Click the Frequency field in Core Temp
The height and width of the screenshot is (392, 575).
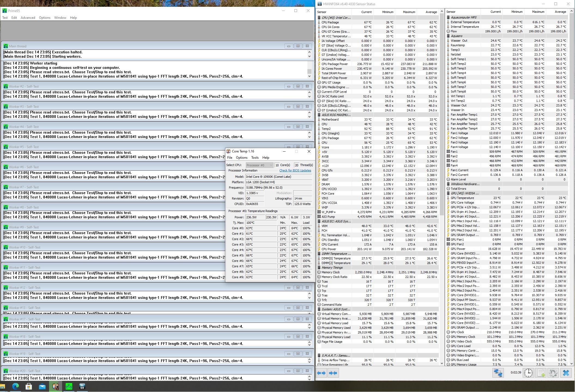[x=279, y=188]
